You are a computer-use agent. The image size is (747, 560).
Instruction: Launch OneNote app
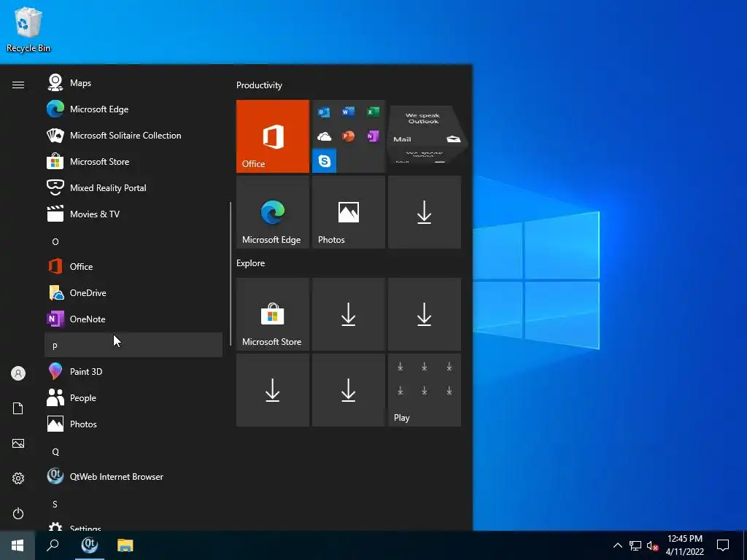tap(133, 319)
